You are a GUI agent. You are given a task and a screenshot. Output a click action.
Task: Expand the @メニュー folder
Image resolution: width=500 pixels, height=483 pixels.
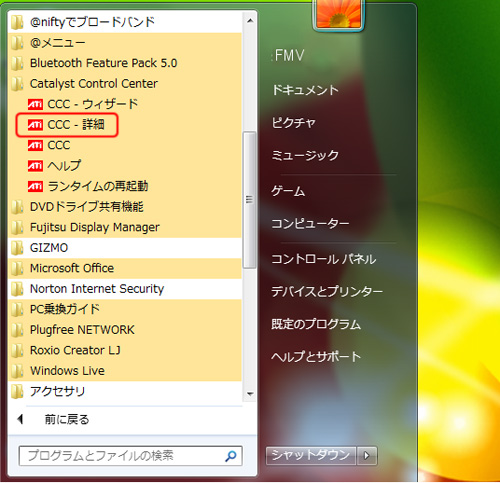125,43
